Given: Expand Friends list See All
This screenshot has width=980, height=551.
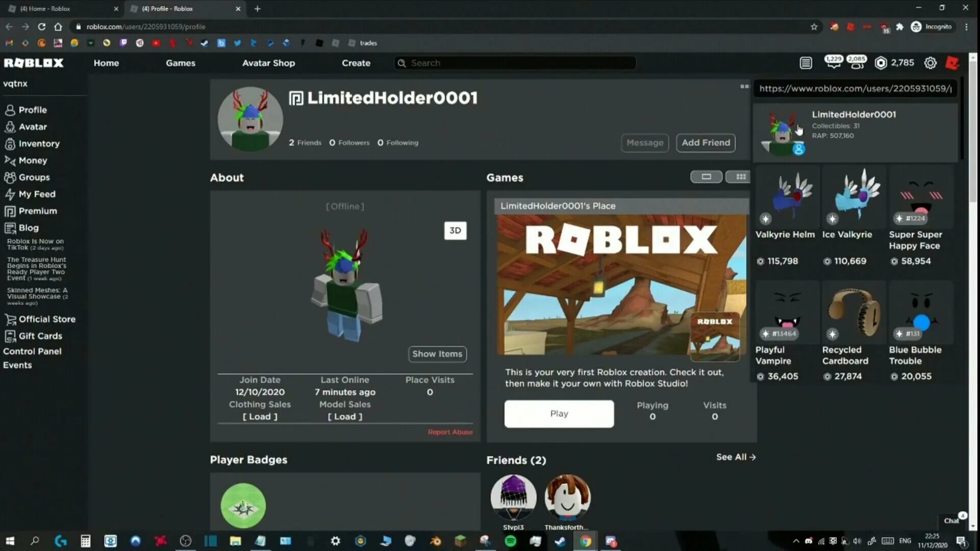Looking at the screenshot, I should tap(736, 457).
